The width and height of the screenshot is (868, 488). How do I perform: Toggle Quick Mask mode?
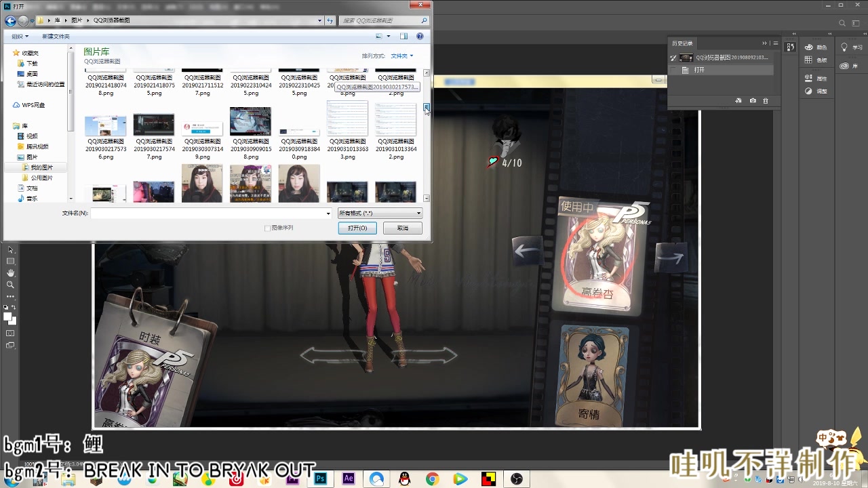click(x=10, y=333)
